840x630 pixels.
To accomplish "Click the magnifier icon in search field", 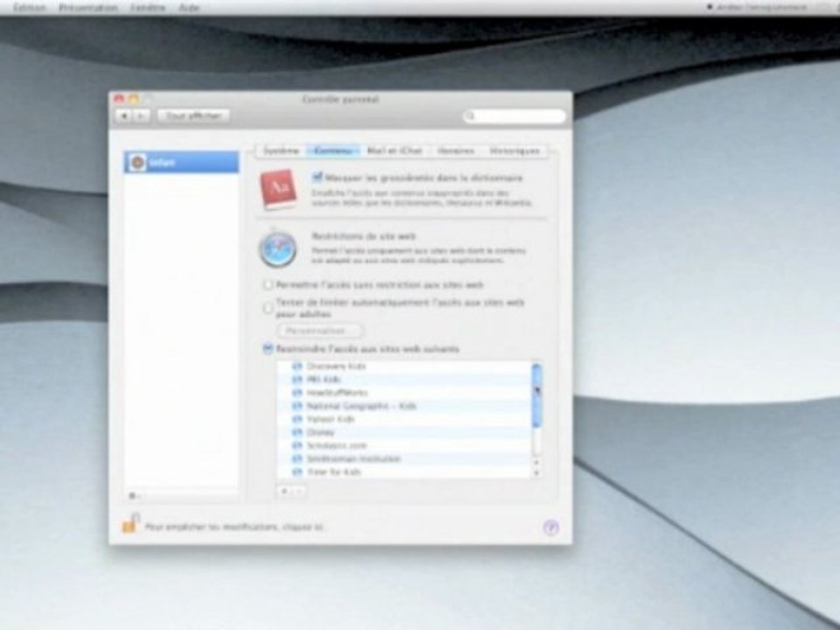I will pos(471,115).
